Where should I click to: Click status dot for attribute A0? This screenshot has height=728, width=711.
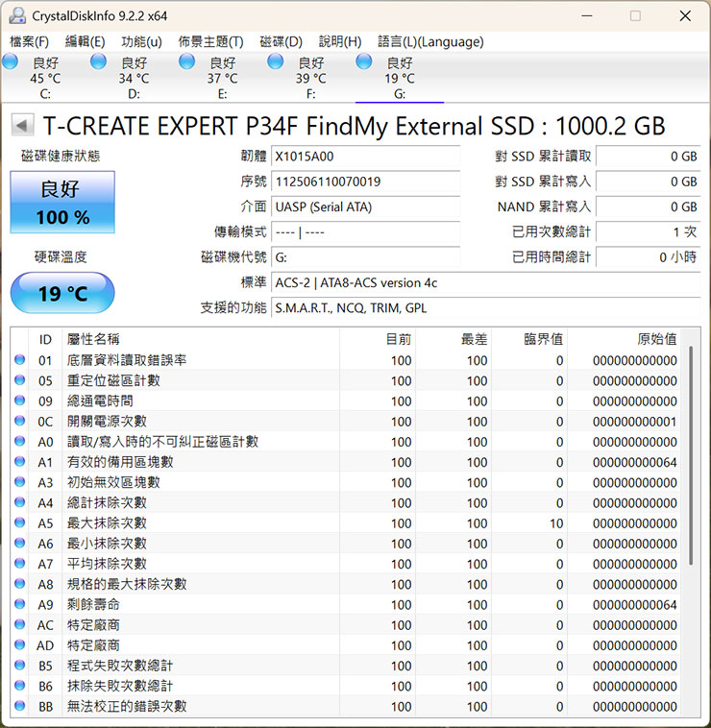19,441
